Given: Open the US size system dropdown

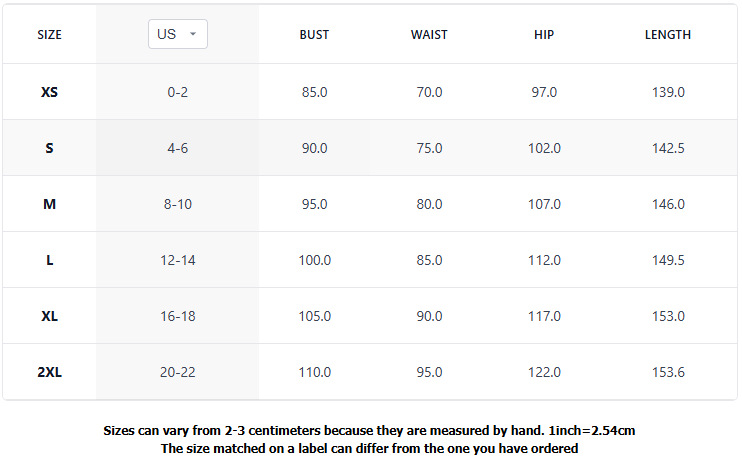Looking at the screenshot, I should pos(178,34).
